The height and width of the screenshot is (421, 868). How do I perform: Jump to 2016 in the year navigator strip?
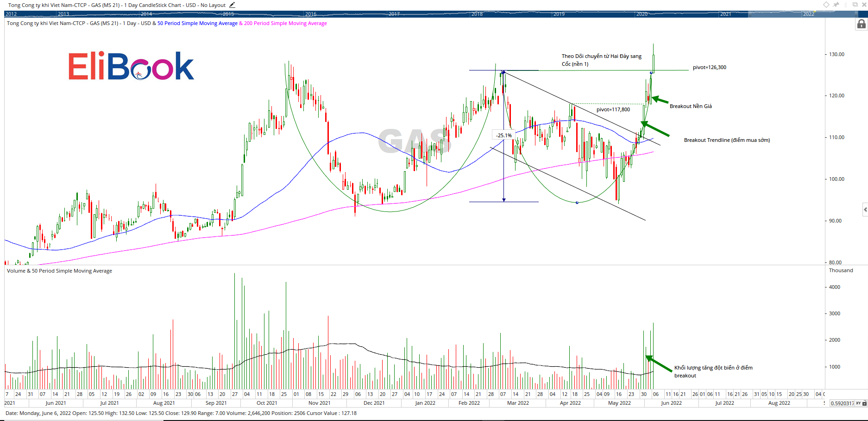pyautogui.click(x=311, y=14)
